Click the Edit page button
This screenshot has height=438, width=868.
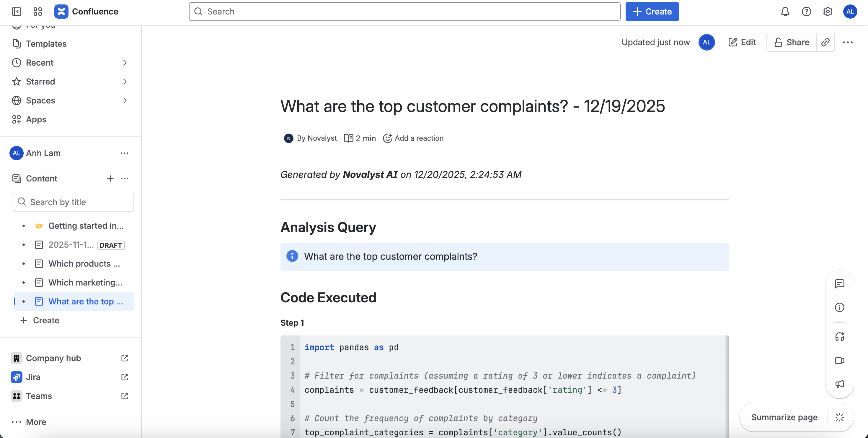coord(742,42)
